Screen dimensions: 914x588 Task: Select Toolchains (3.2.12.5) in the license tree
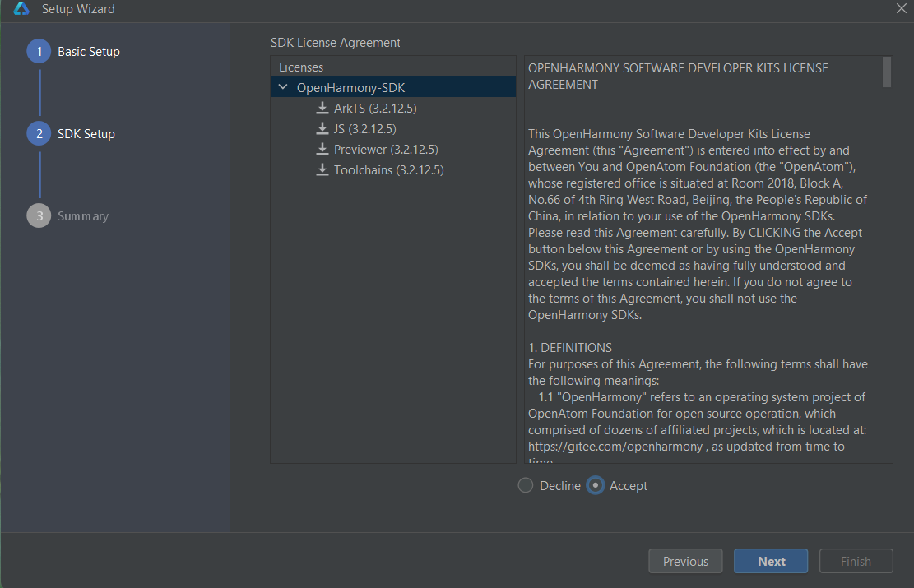coord(389,170)
